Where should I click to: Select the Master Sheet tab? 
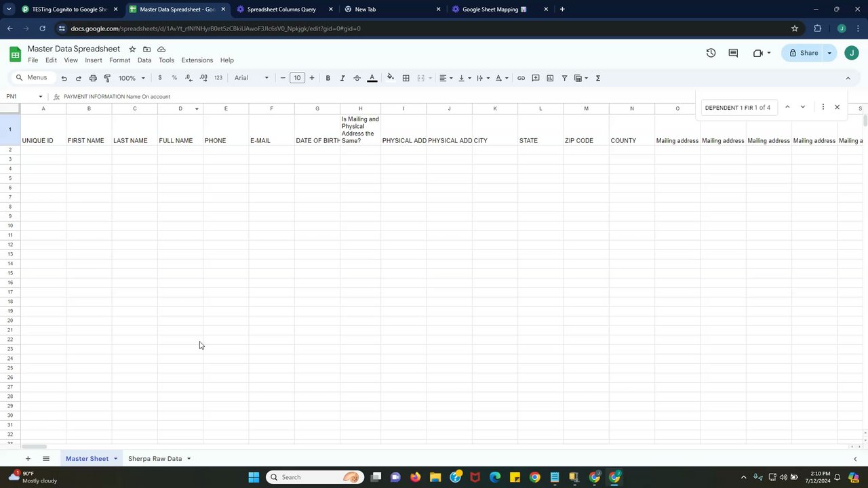(87, 459)
